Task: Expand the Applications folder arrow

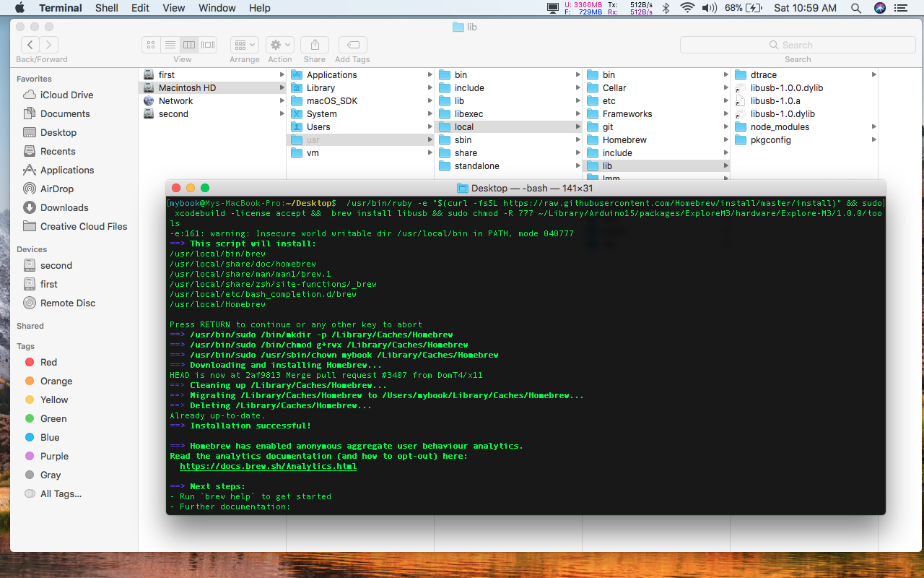Action: 430,74
